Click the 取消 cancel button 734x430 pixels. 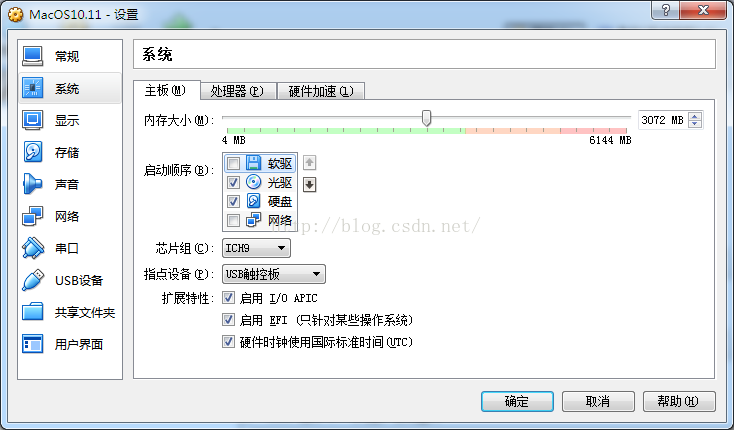(598, 401)
